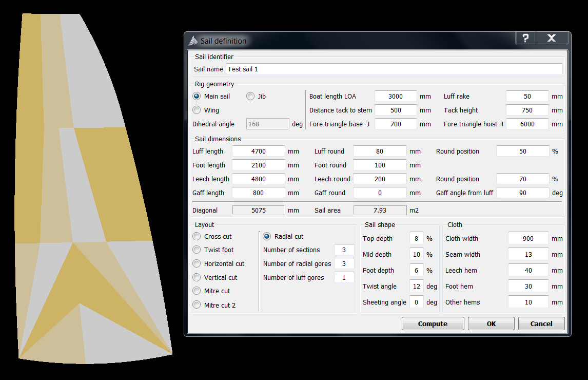The height and width of the screenshot is (380, 588).
Task: Choose the Twist foot layout
Action: point(197,250)
